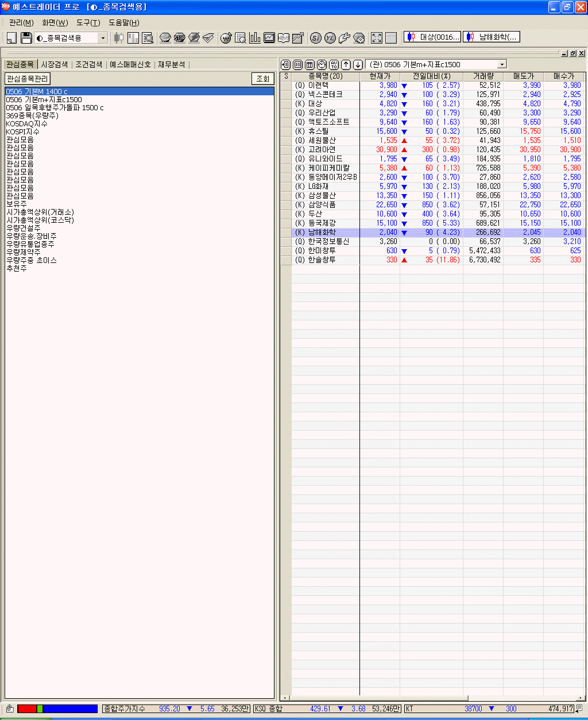Click the save floppy disk icon
Image resolution: width=588 pixels, height=720 pixels.
26,38
